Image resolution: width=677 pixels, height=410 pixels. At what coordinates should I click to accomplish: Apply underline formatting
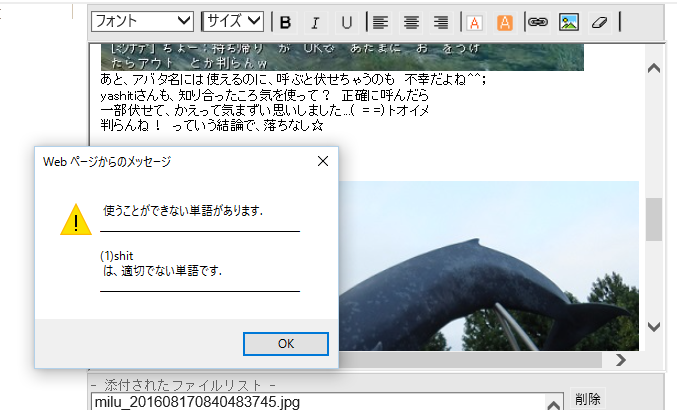coord(346,22)
